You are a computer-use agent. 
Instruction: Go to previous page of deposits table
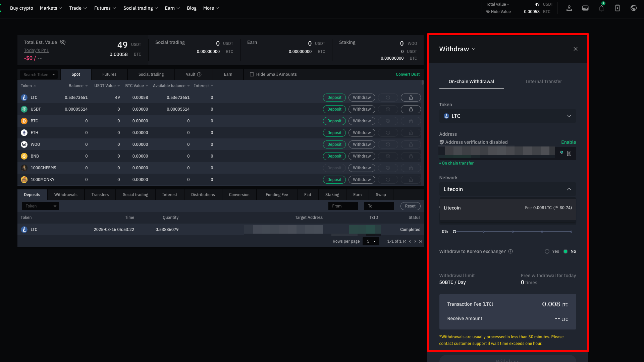[x=410, y=241]
